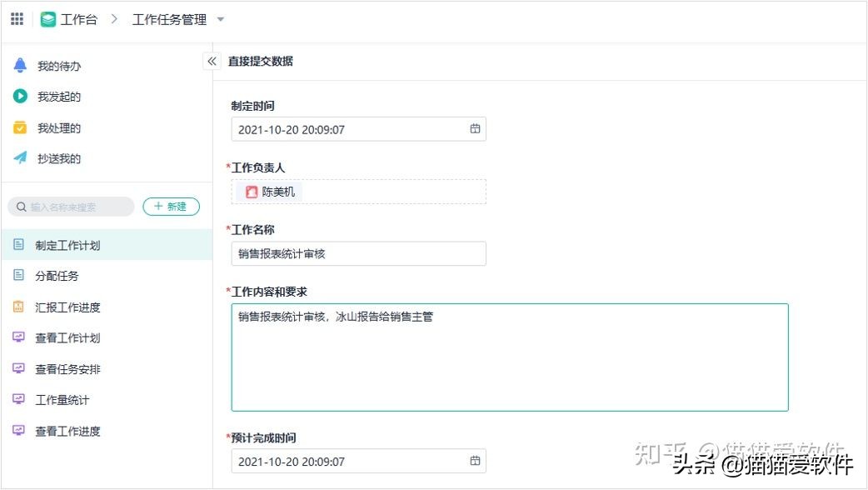Image resolution: width=868 pixels, height=490 pixels.
Task: Click the 我发起的 play icon
Action: (22, 96)
